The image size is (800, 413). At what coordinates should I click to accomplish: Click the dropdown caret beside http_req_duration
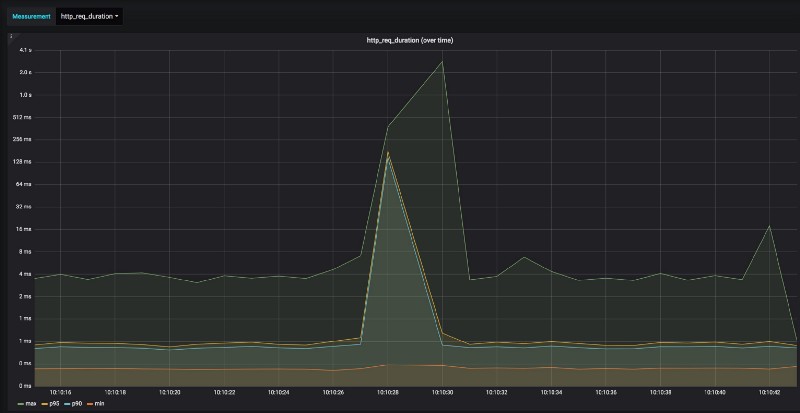click(117, 16)
